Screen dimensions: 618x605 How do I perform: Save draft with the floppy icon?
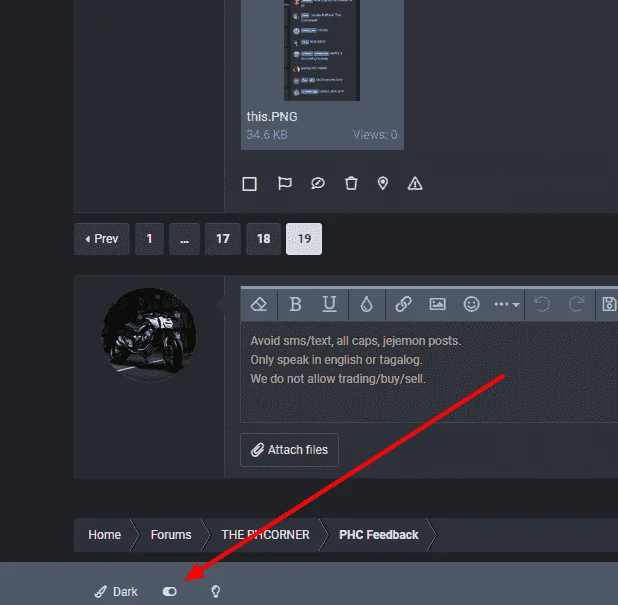(x=609, y=304)
